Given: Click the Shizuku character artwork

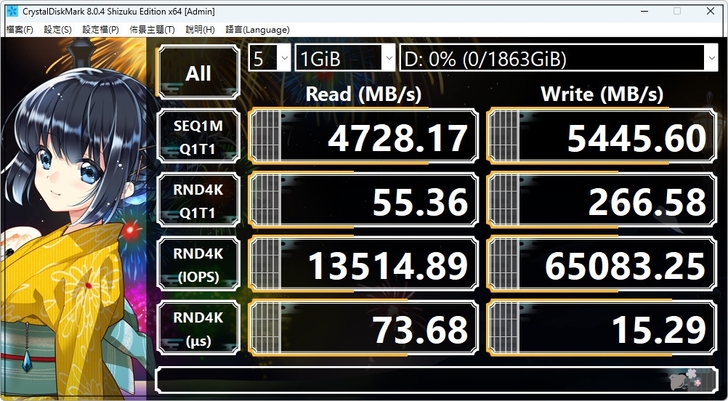Looking at the screenshot, I should tap(73, 218).
